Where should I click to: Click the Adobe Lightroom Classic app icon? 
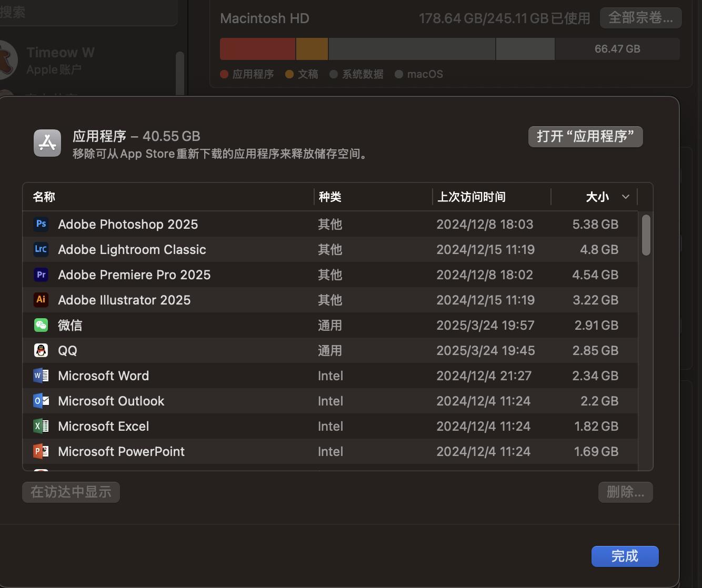coord(41,249)
